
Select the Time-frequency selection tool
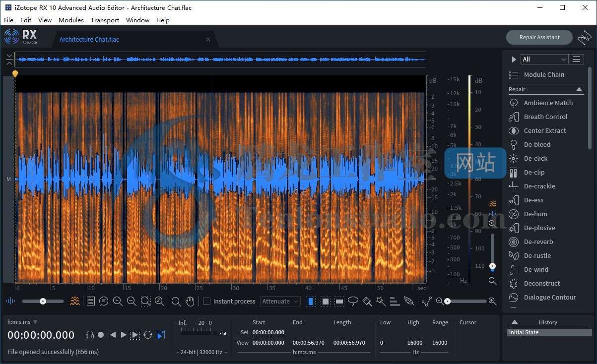(325, 301)
